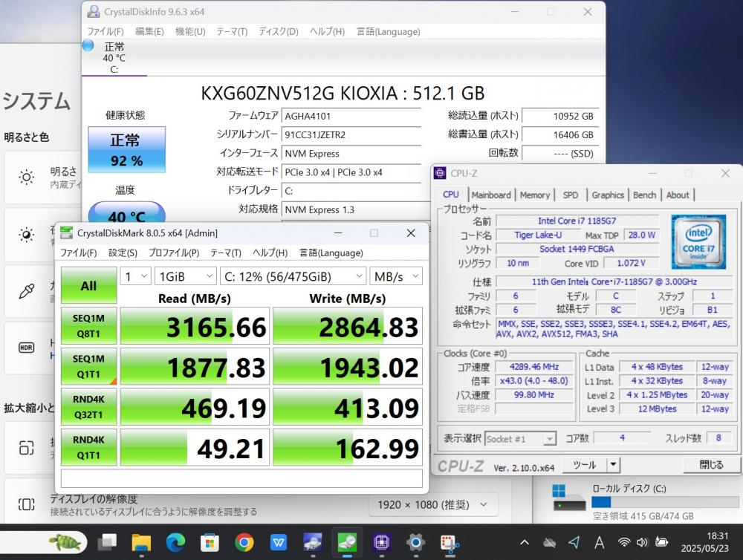Click the scale icon in Settings
The height and width of the screenshot is (560, 743).
click(x=27, y=448)
